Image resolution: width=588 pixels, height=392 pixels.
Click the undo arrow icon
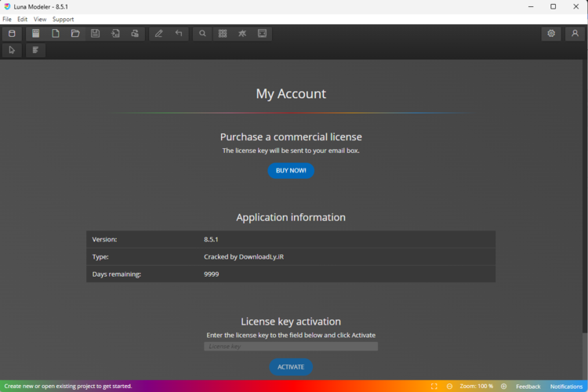coord(179,34)
